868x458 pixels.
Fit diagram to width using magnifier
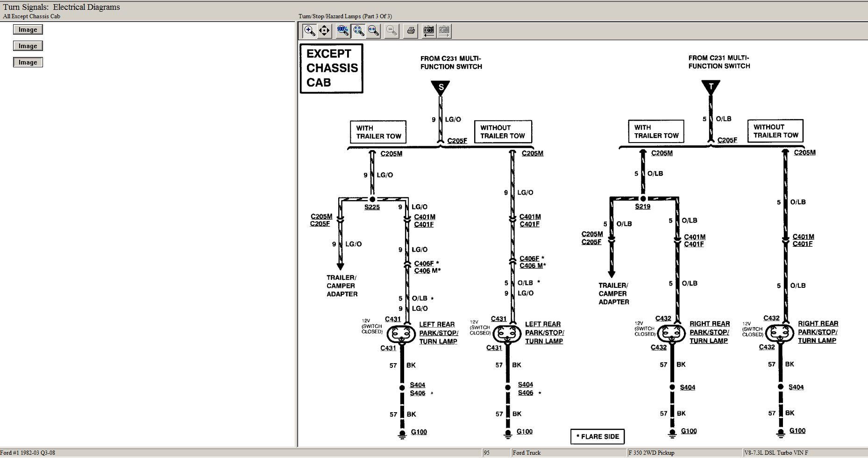(373, 31)
